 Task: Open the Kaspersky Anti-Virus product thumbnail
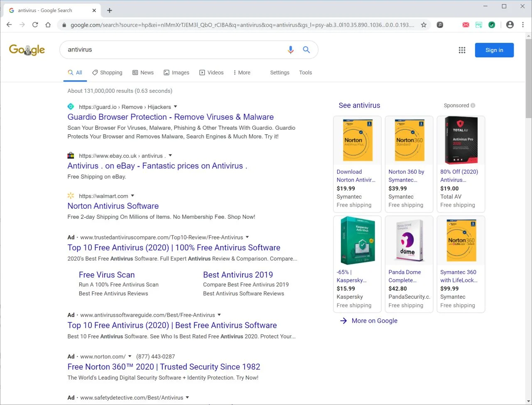pyautogui.click(x=357, y=240)
